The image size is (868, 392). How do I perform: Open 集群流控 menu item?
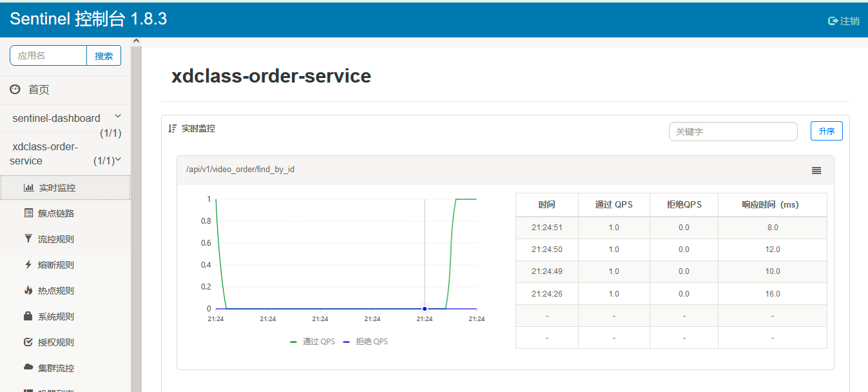[x=65, y=368]
